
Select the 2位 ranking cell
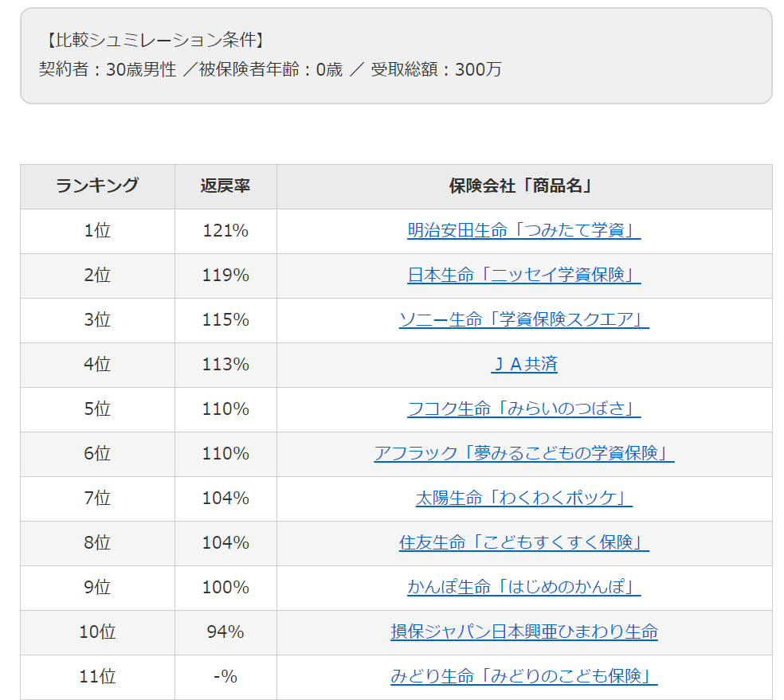click(97, 276)
